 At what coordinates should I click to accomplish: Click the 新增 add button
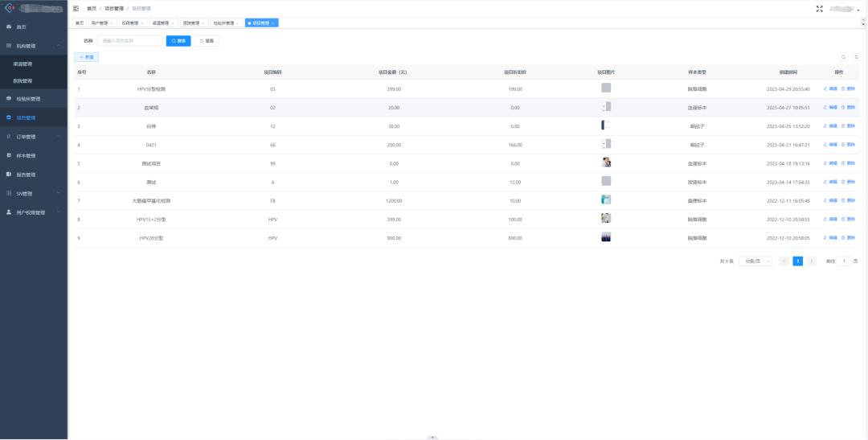[86, 57]
